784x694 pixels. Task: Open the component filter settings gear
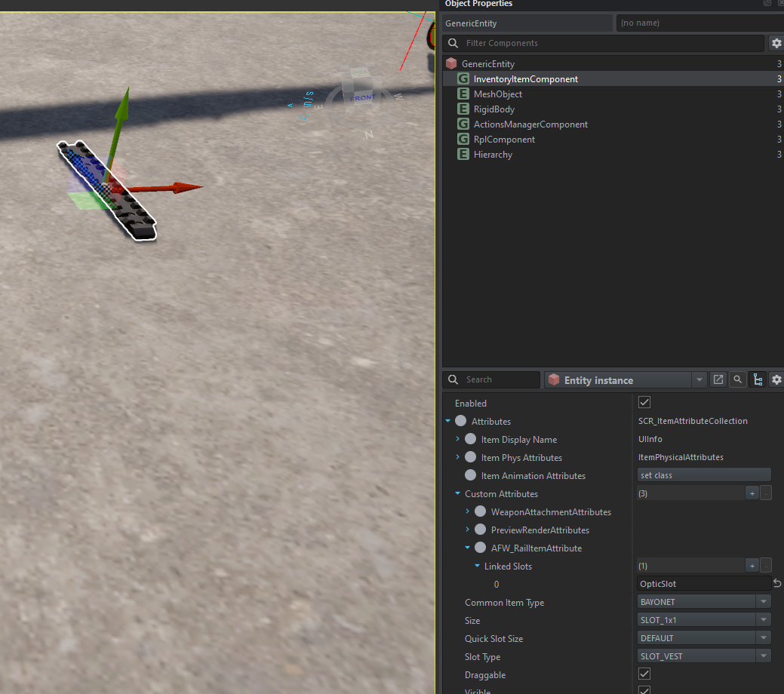pos(776,43)
